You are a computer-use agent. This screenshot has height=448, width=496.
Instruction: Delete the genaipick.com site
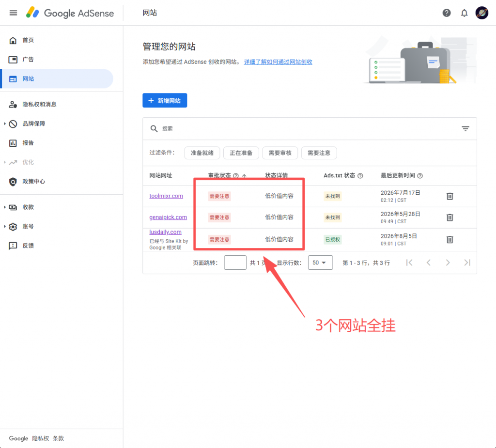450,217
